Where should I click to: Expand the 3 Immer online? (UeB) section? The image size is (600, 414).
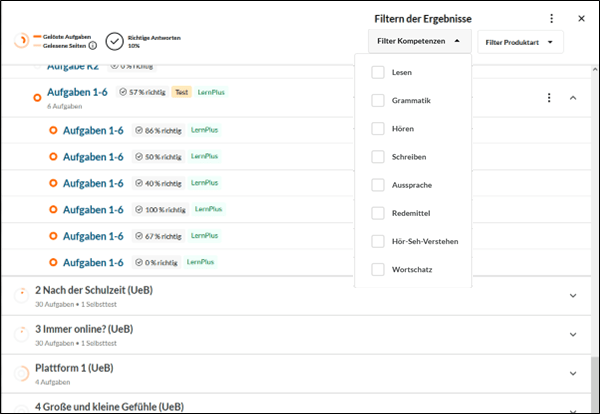click(x=573, y=334)
